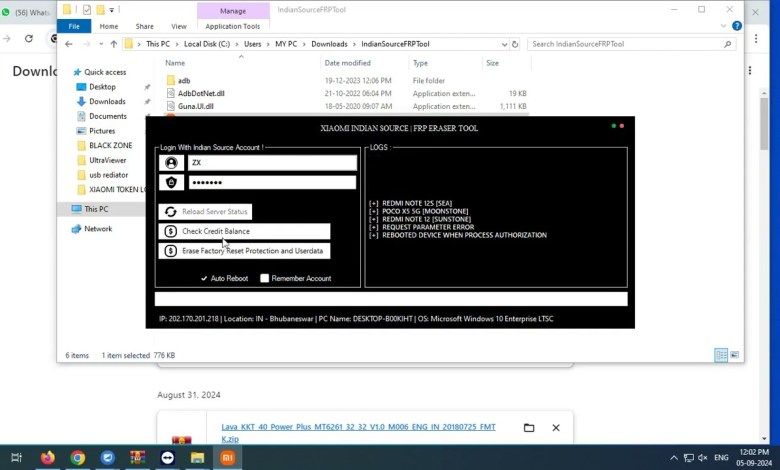Image resolution: width=780 pixels, height=470 pixels.
Task: Switch to large icons view in Explorer
Action: click(x=736, y=355)
